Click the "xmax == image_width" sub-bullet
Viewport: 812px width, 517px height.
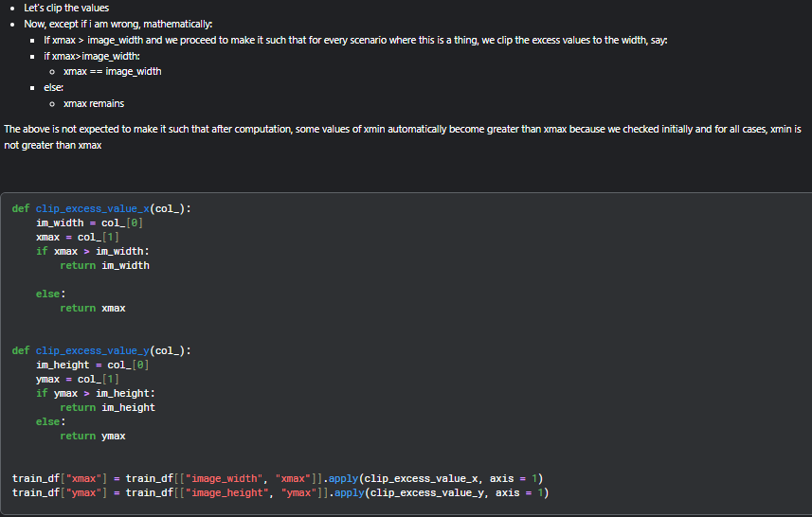point(112,71)
